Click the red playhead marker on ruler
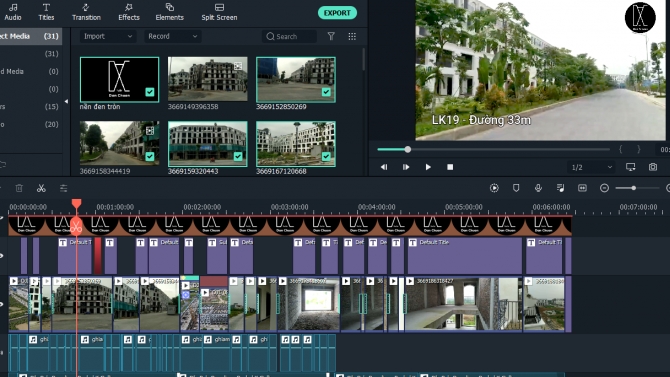Viewport: 670px width, 377px height. coord(76,203)
